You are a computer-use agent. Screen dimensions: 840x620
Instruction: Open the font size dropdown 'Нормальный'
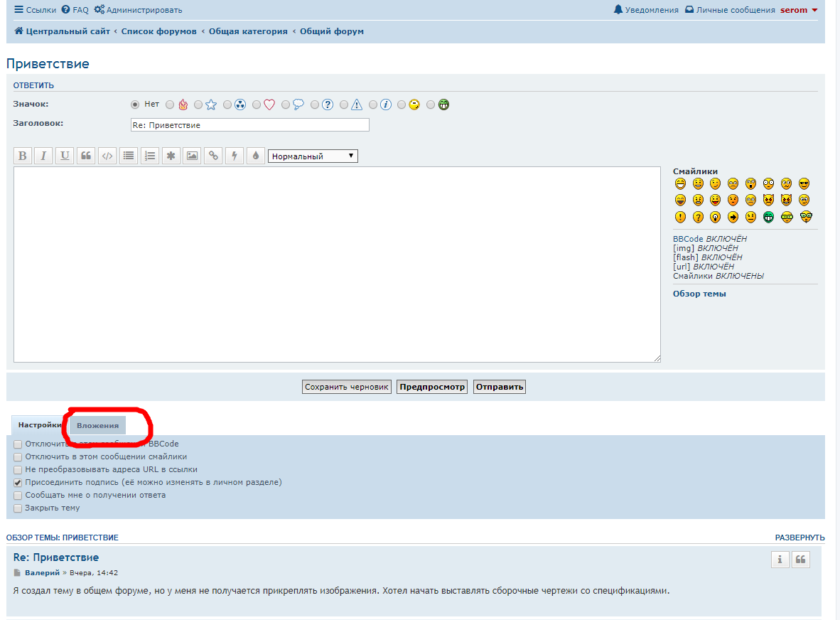pyautogui.click(x=313, y=156)
